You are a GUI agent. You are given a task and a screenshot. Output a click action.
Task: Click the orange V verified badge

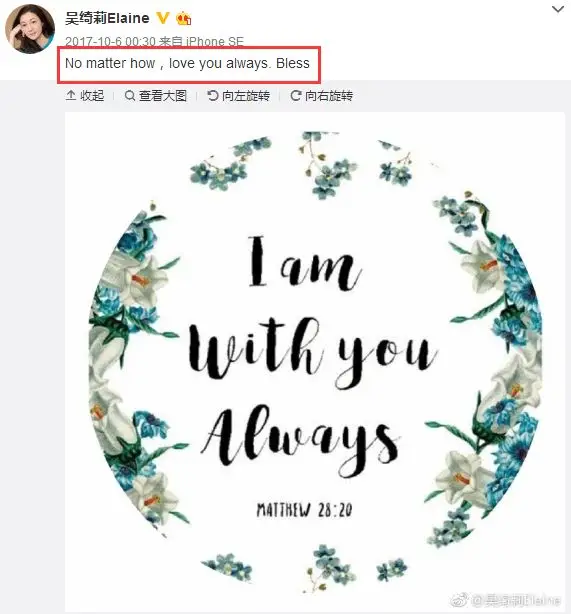(163, 18)
